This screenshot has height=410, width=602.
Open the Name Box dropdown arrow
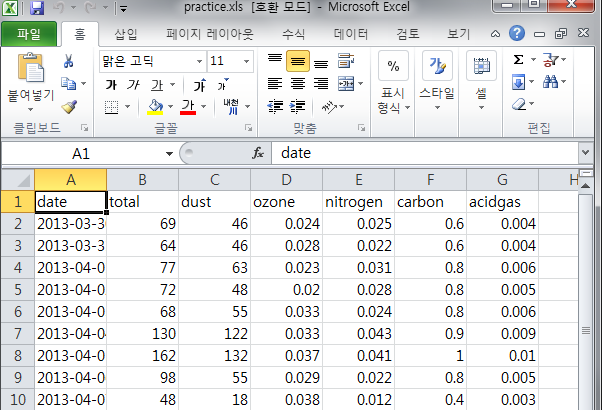pyautogui.click(x=169, y=154)
